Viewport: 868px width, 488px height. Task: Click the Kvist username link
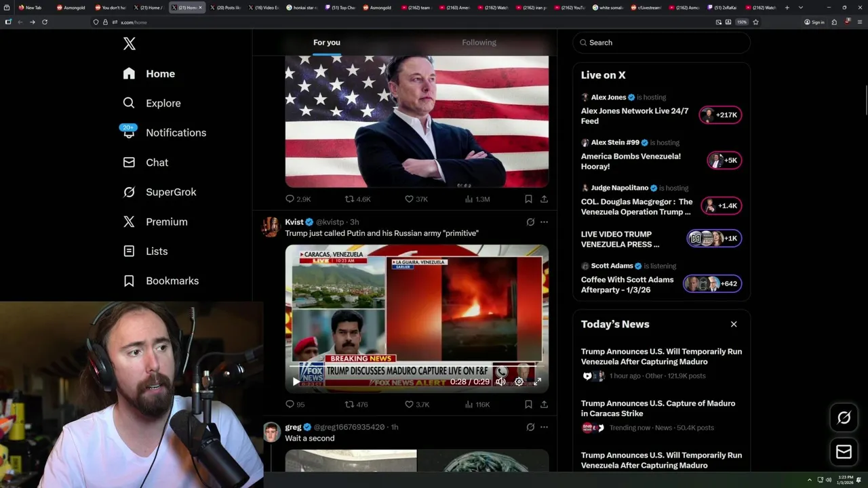point(294,222)
